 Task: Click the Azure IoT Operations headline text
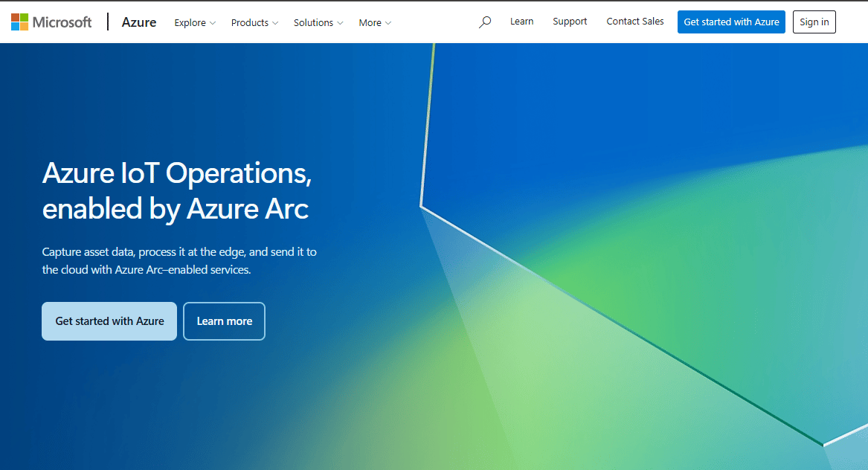point(176,191)
